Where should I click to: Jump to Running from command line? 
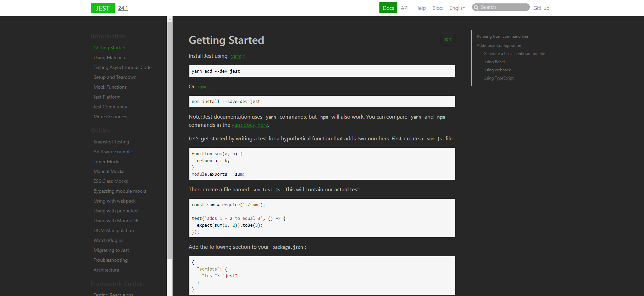(502, 36)
